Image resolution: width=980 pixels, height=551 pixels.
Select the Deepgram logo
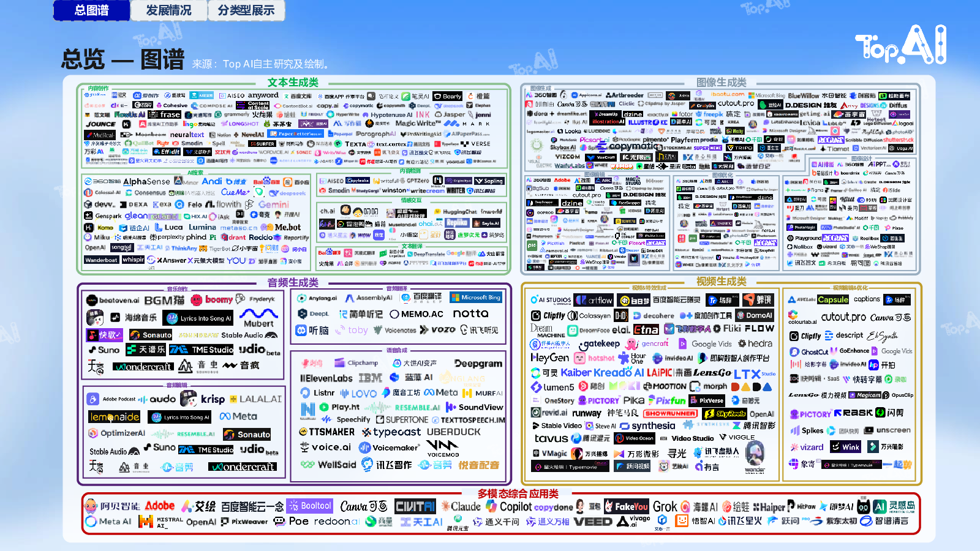(478, 364)
